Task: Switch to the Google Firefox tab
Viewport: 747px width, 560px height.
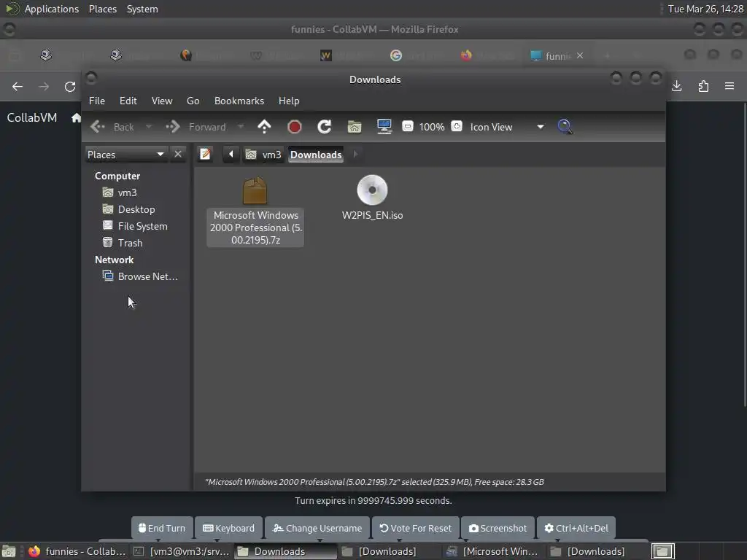Action: pyautogui.click(x=395, y=55)
